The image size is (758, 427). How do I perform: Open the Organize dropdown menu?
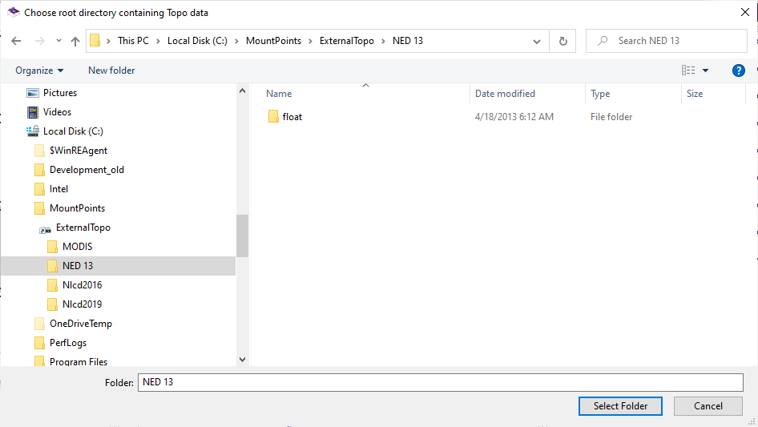point(39,70)
